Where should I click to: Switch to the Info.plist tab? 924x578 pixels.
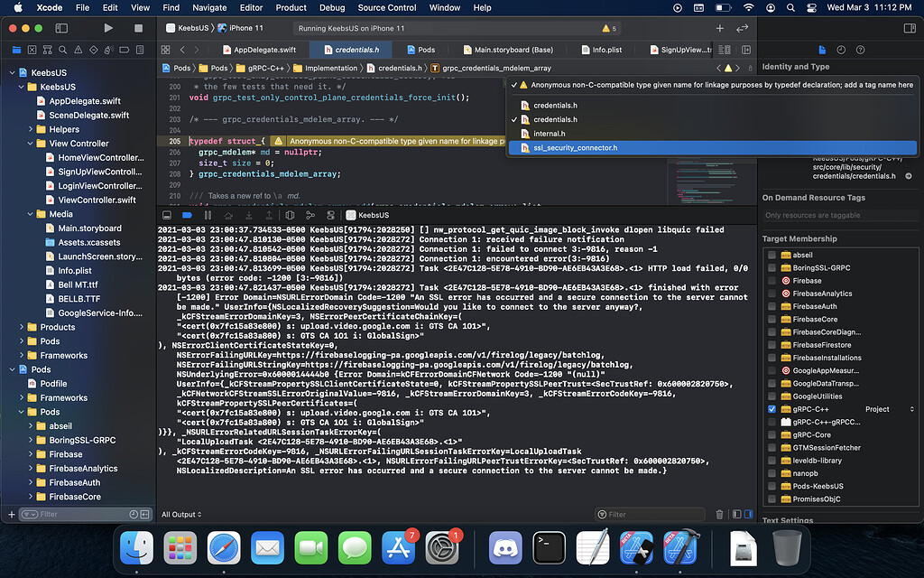click(x=602, y=50)
